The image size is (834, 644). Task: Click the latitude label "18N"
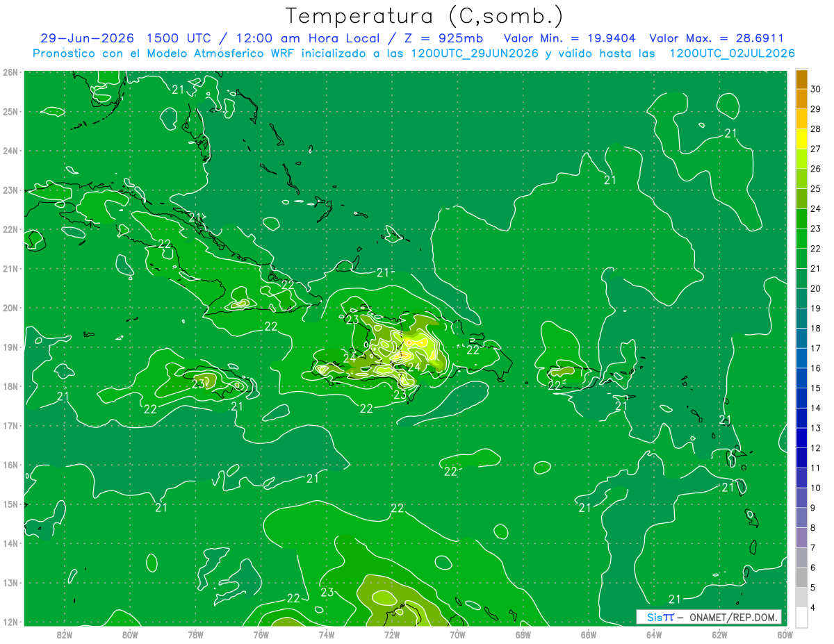(x=10, y=386)
